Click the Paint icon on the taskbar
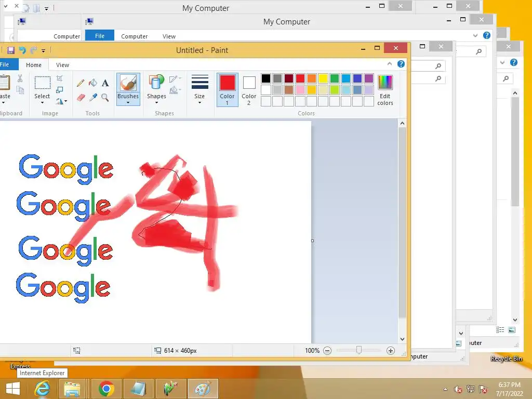Image resolution: width=532 pixels, height=399 pixels. click(x=203, y=389)
